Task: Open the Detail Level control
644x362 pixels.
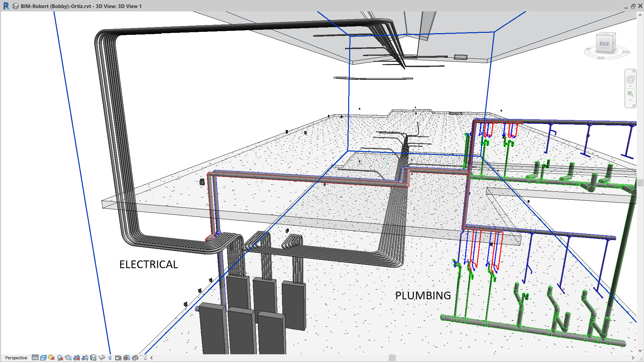Action: tap(35, 358)
